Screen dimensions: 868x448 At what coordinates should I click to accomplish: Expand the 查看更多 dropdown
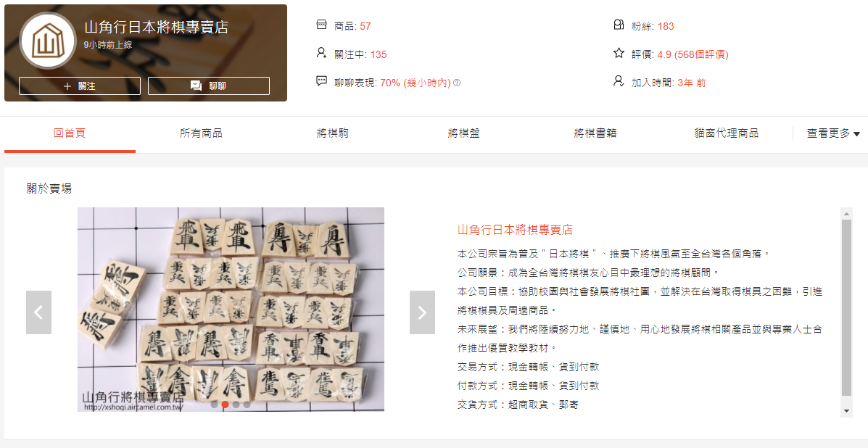click(x=833, y=133)
